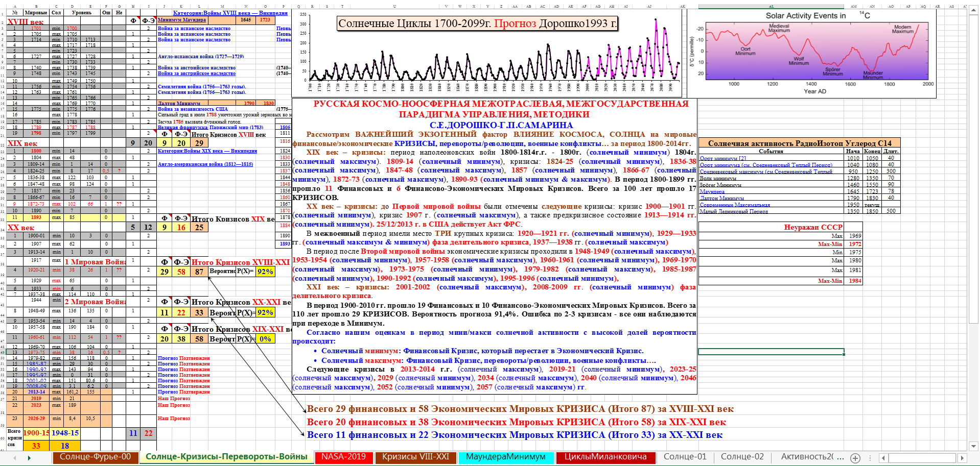Select column header AL
The width and height of the screenshot is (980, 466).
click(x=771, y=6)
